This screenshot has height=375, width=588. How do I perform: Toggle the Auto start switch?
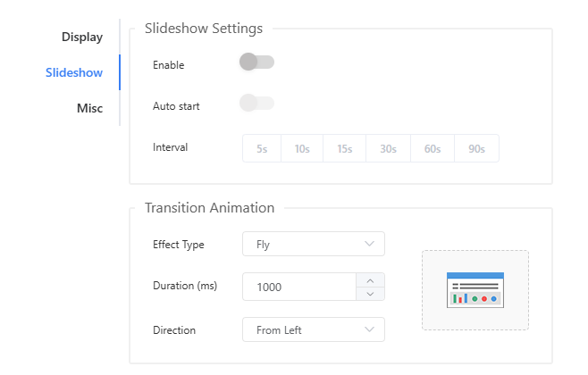tap(256, 104)
